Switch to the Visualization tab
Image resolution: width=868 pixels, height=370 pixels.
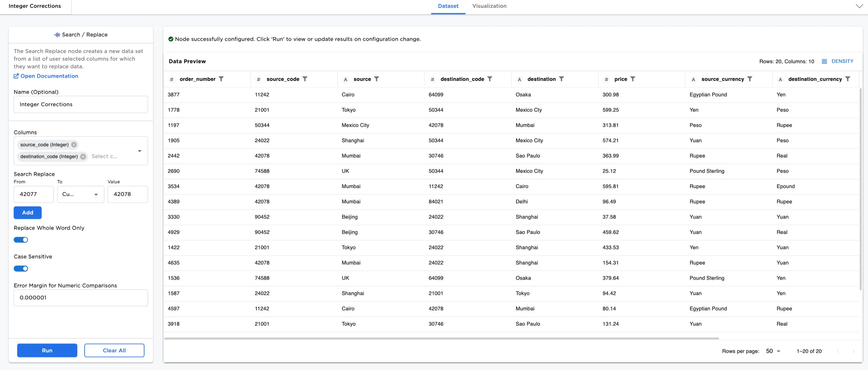point(489,6)
